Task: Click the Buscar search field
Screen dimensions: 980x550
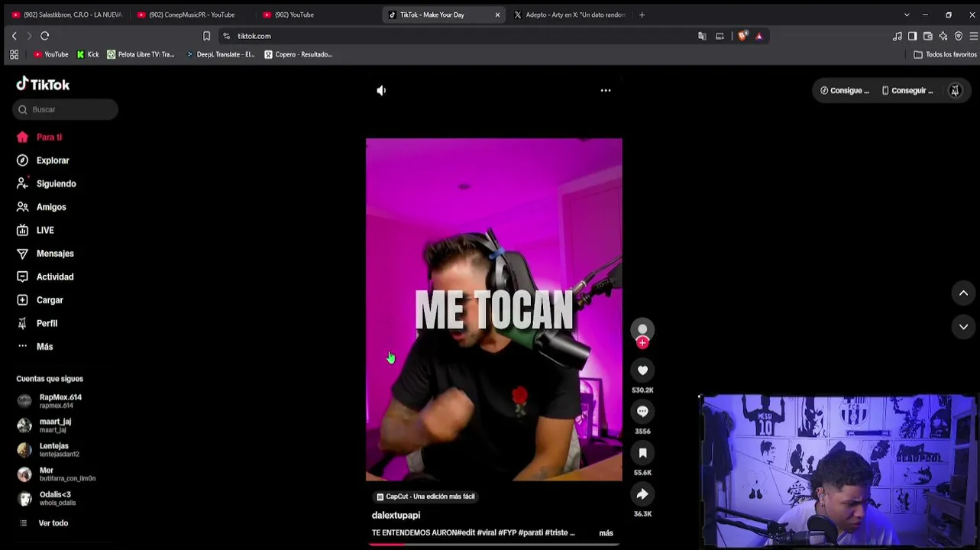Action: coord(65,109)
